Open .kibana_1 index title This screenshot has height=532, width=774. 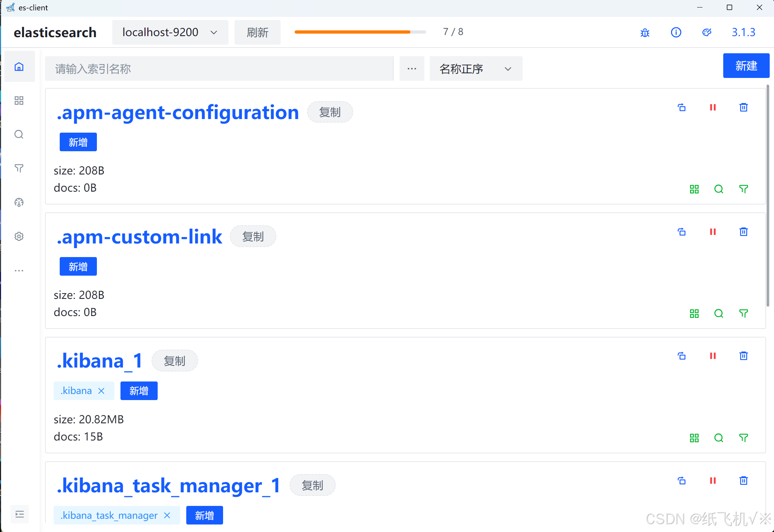coord(100,361)
